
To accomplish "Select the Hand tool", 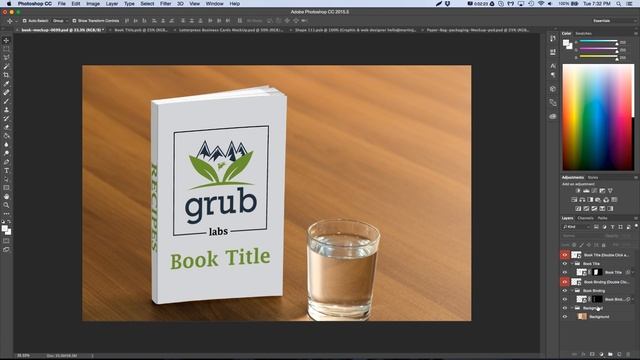I will tap(6, 197).
